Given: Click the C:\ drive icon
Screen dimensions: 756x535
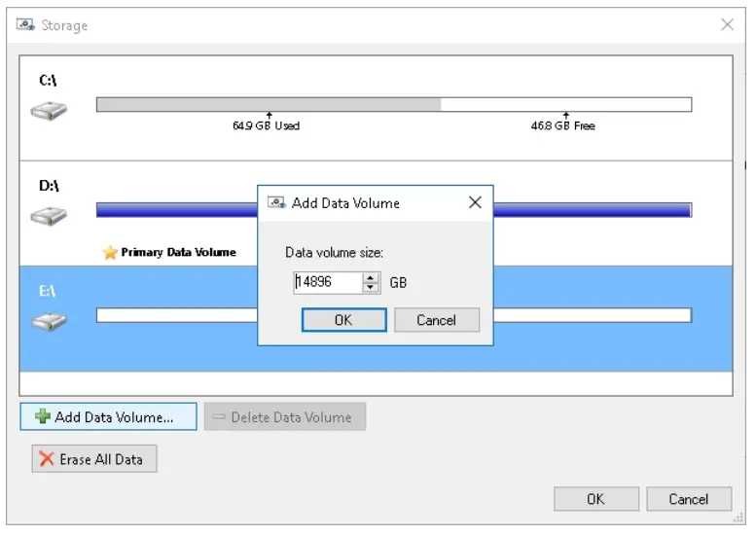Looking at the screenshot, I should [x=47, y=111].
